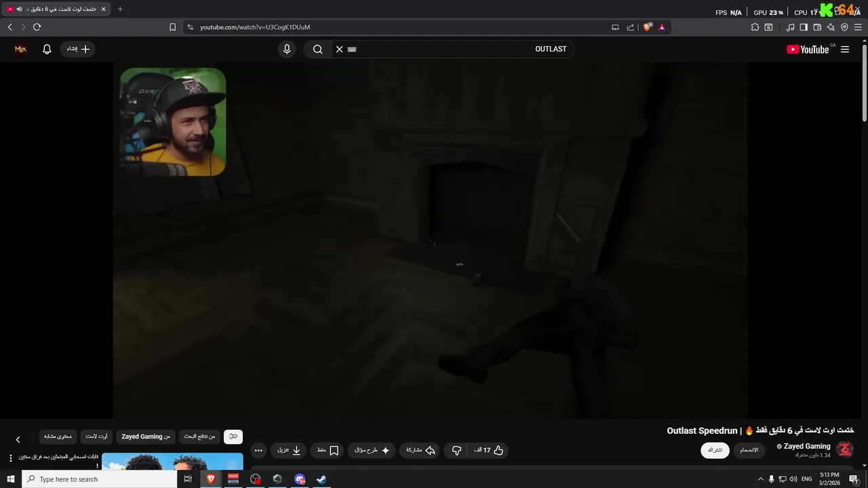Bookmark this page via address bar icon
868x488 pixels.
pos(172,27)
